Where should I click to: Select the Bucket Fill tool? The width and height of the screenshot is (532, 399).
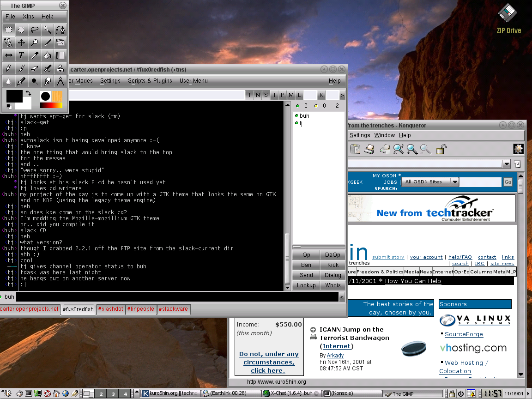[x=47, y=55]
